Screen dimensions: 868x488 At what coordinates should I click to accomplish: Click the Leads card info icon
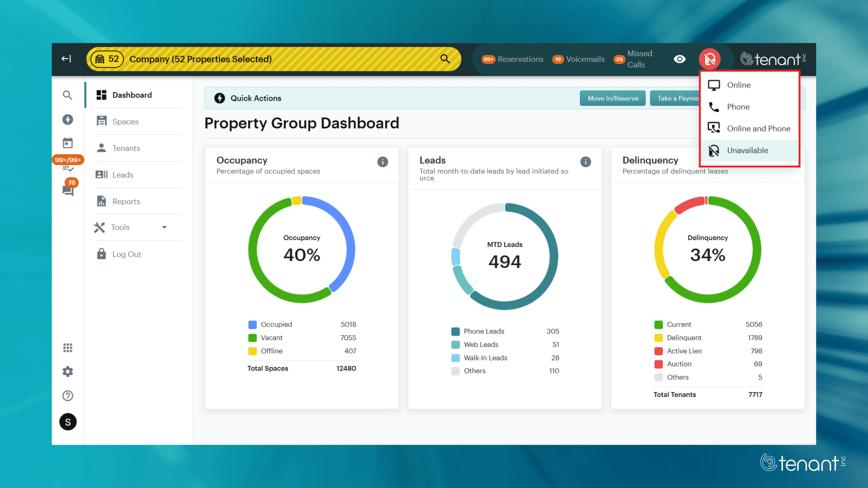(x=586, y=162)
